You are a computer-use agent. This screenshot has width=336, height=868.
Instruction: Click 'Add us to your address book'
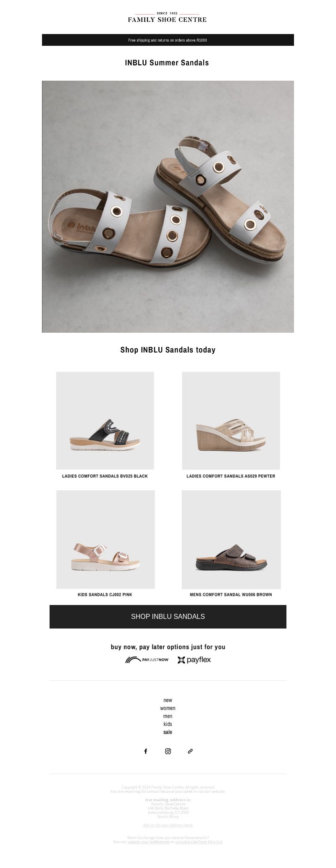168,825
